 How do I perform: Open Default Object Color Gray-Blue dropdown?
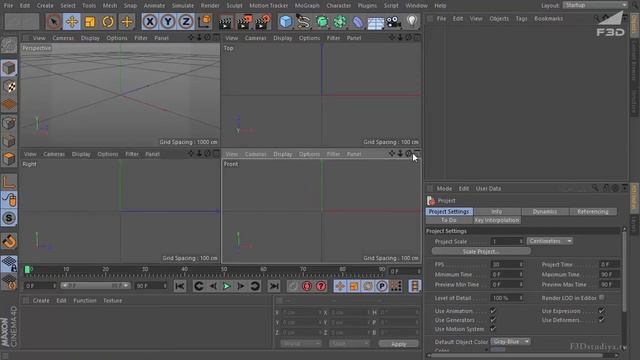511,342
